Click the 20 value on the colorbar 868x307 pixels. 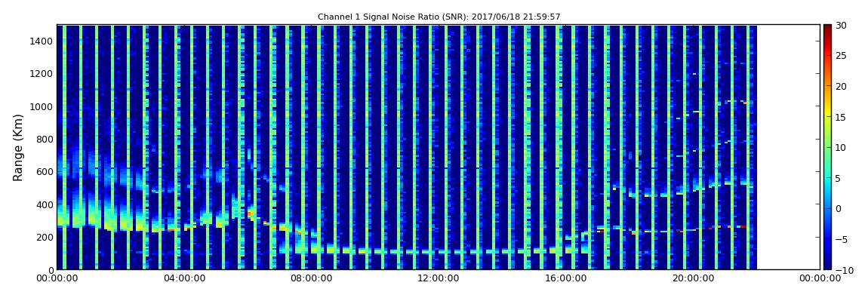[841, 86]
